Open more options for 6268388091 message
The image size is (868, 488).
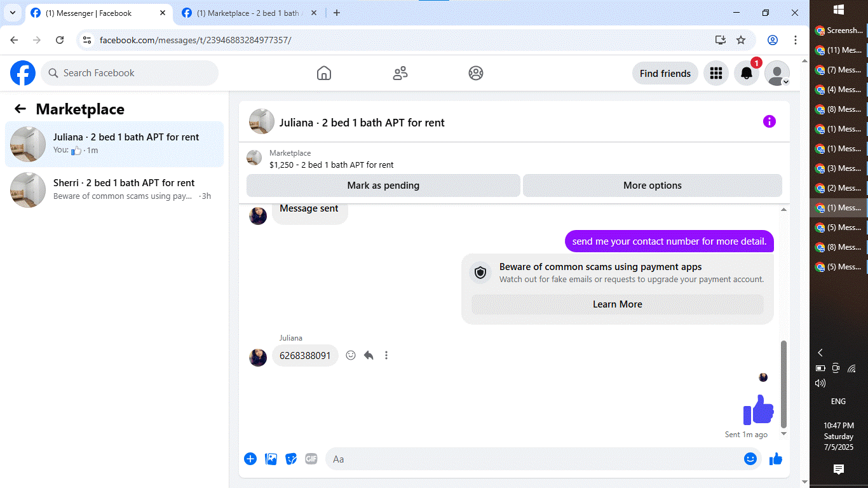pyautogui.click(x=386, y=355)
